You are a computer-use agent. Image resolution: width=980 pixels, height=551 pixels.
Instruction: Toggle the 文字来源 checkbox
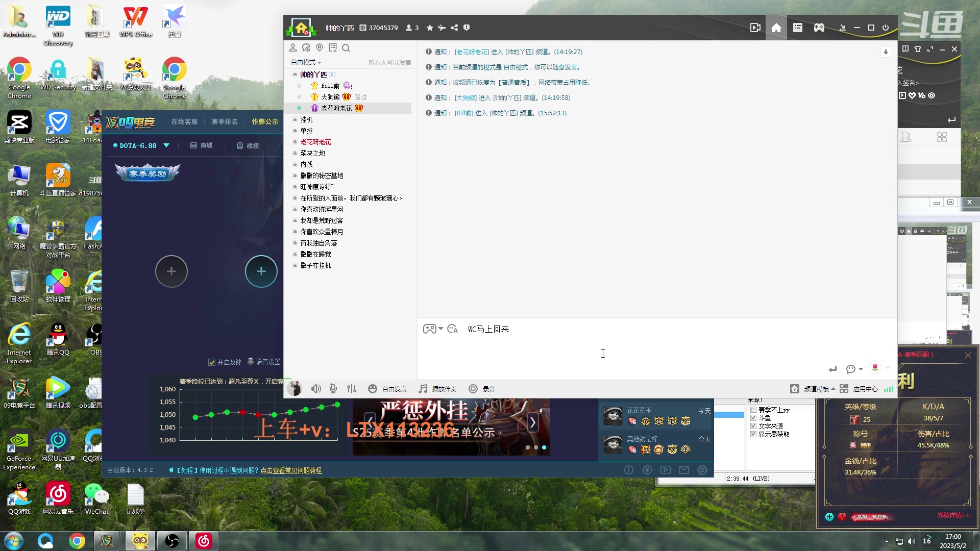tap(753, 426)
